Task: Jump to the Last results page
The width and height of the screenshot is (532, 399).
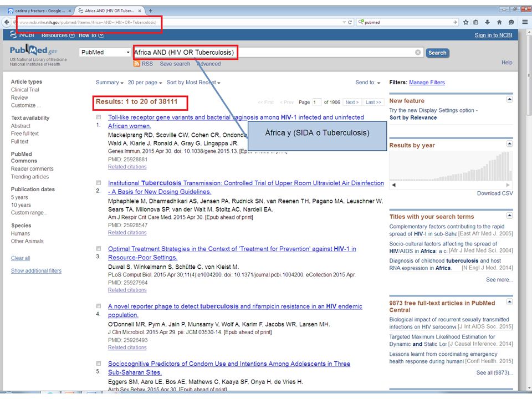Action: (x=373, y=102)
